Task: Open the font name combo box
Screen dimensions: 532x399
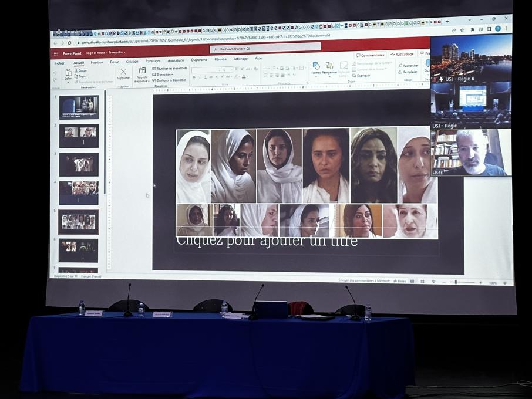Action: 206,70
